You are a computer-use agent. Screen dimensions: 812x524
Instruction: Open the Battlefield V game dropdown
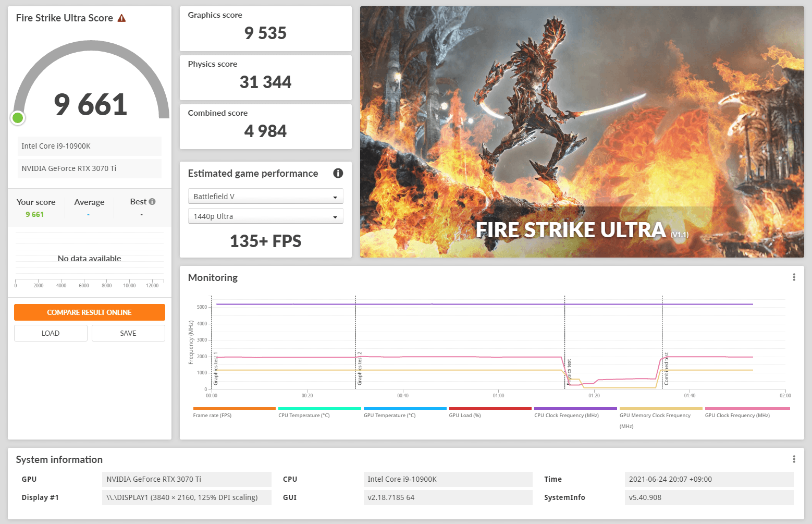click(x=265, y=197)
